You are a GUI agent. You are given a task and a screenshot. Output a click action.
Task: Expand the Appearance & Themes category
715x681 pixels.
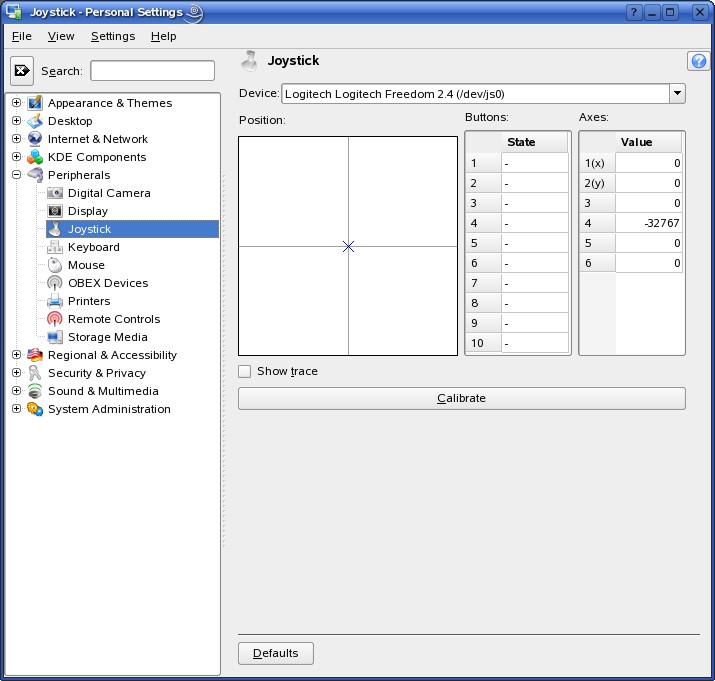[x=16, y=103]
